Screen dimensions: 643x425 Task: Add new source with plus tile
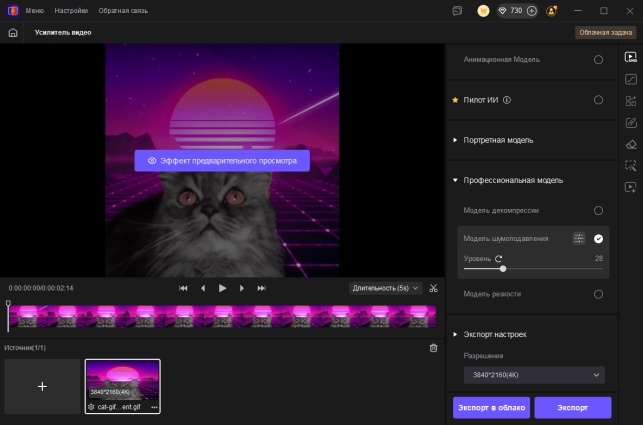tap(42, 386)
